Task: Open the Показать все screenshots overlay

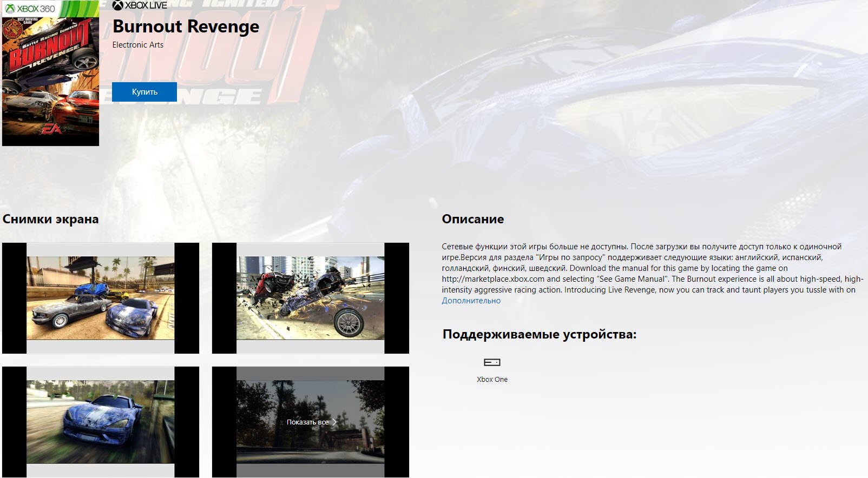Action: pos(307,422)
